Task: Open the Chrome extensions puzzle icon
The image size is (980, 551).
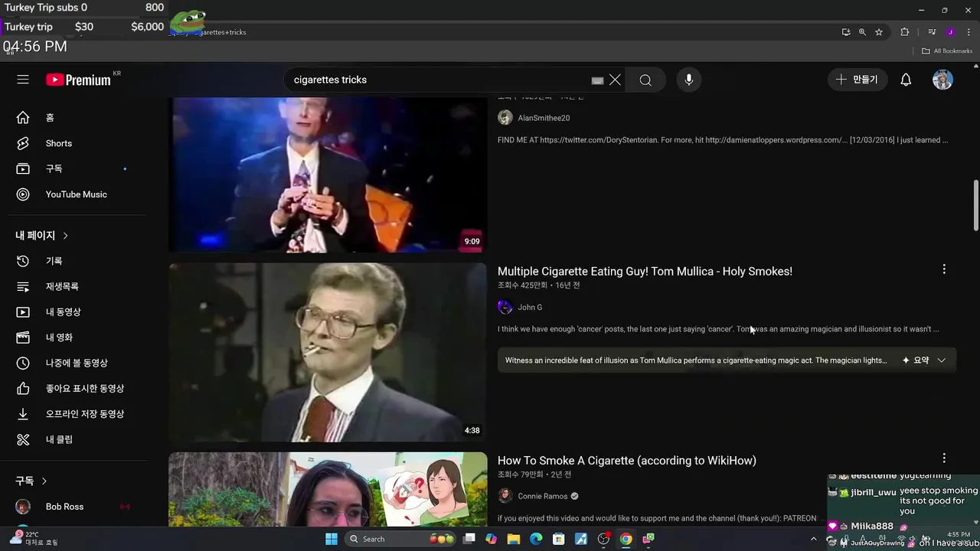Action: (x=905, y=32)
